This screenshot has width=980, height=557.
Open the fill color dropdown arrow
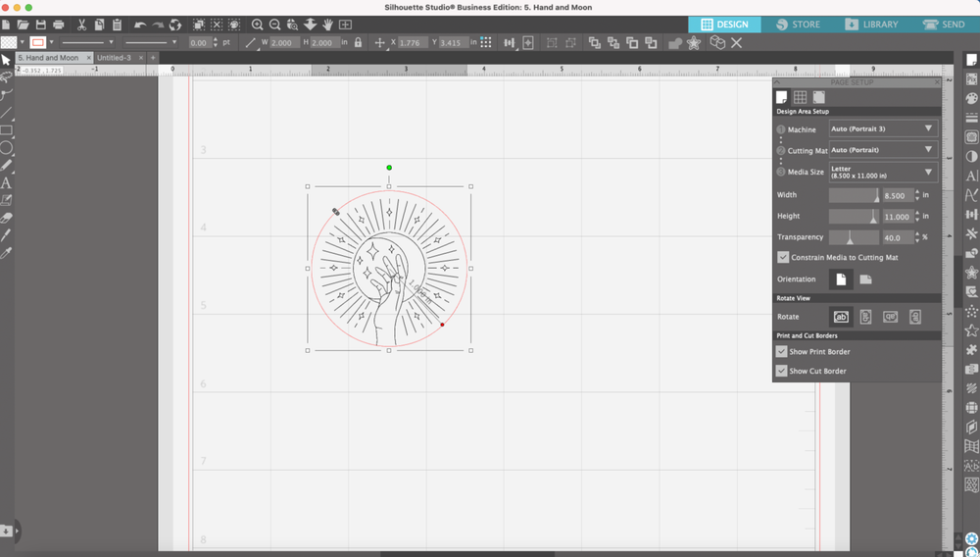[x=23, y=42]
